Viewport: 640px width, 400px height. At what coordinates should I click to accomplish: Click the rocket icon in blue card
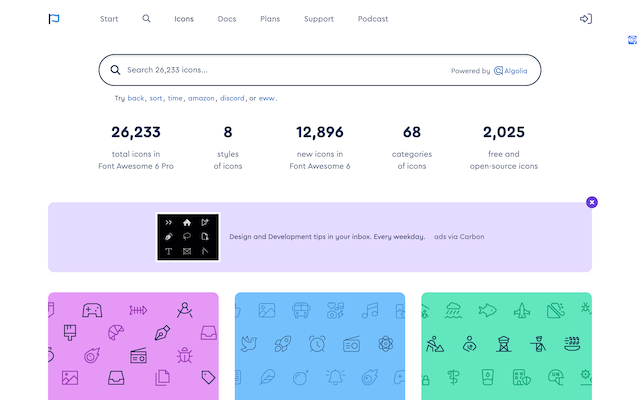pyautogui.click(x=283, y=344)
